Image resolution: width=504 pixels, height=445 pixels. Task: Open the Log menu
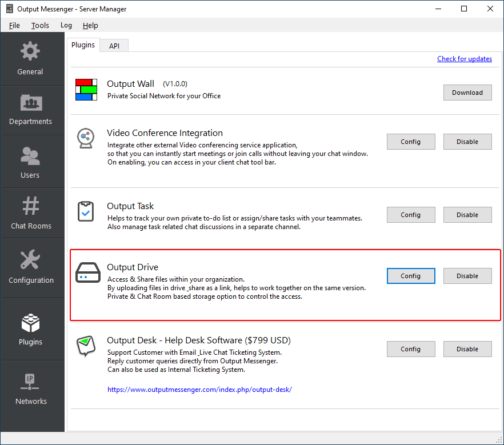coord(66,25)
